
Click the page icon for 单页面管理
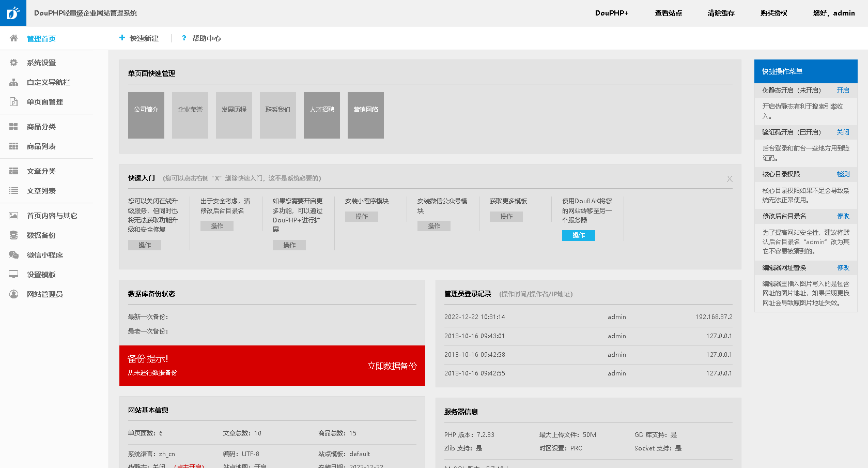(x=13, y=102)
